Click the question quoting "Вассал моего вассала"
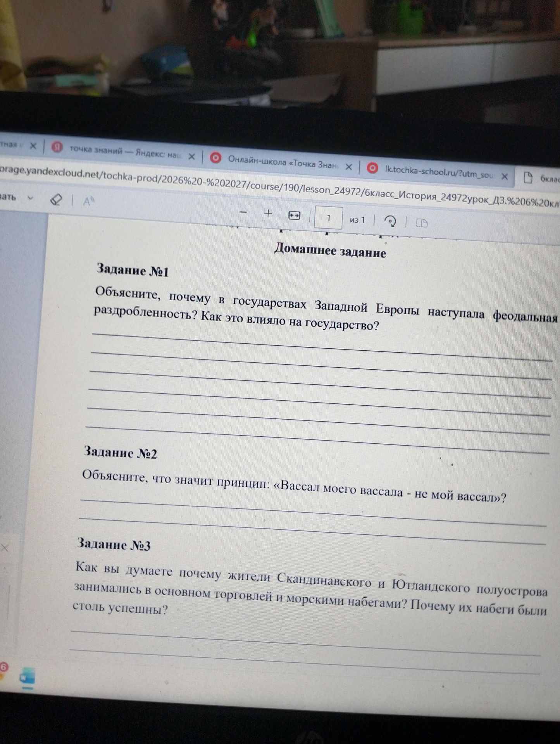 click(294, 486)
